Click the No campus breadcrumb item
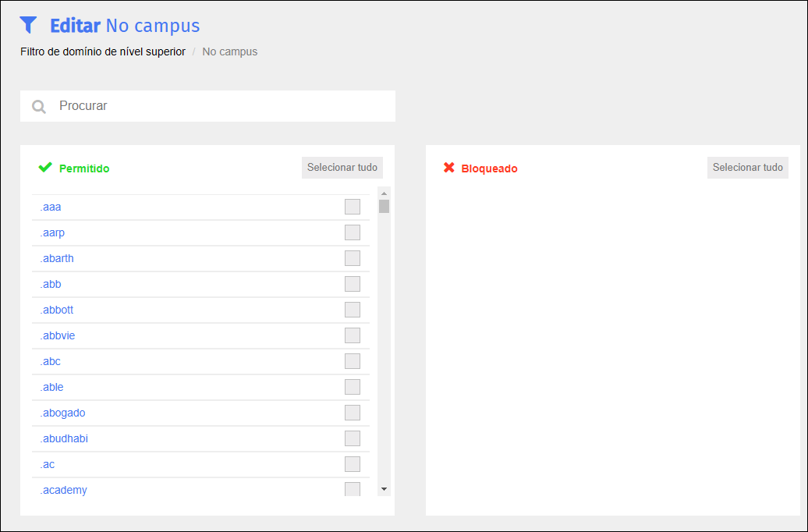The width and height of the screenshot is (808, 532). coord(230,51)
